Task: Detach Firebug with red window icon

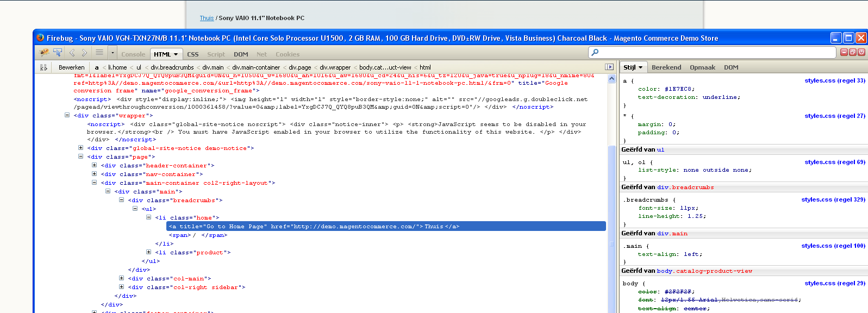Action: click(853, 52)
